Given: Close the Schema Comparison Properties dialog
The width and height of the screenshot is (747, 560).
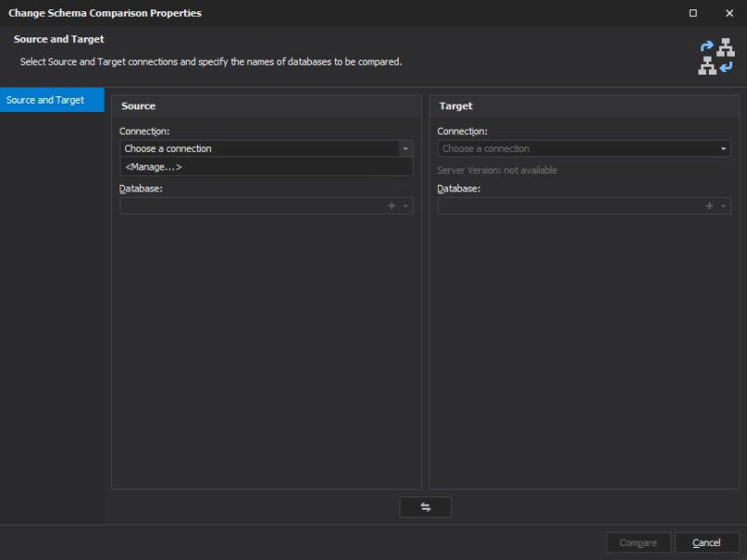Looking at the screenshot, I should (x=729, y=13).
